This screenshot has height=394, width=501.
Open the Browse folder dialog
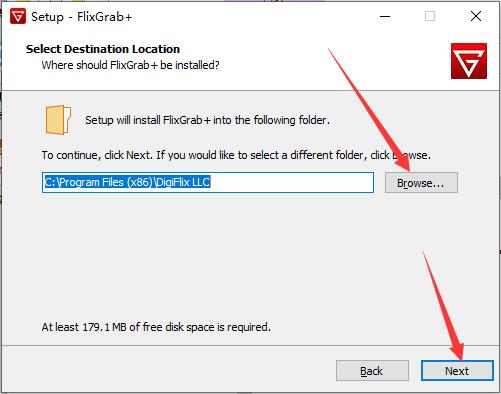(x=421, y=183)
